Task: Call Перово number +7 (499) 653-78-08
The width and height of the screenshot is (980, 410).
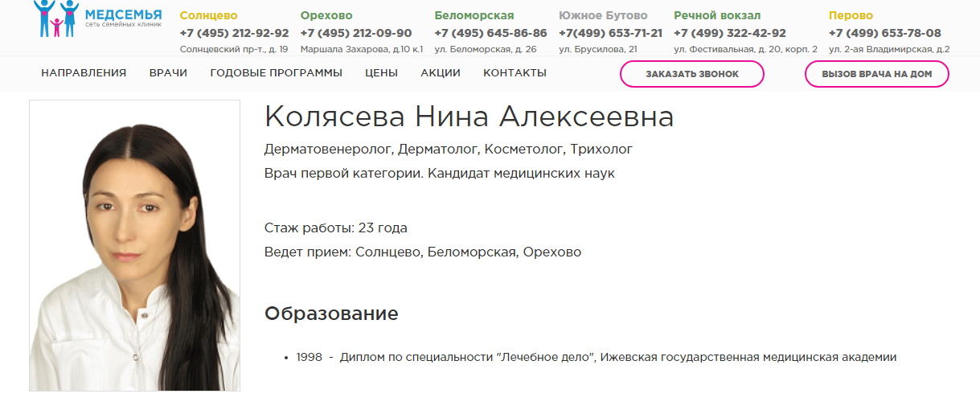Action: coord(885,34)
